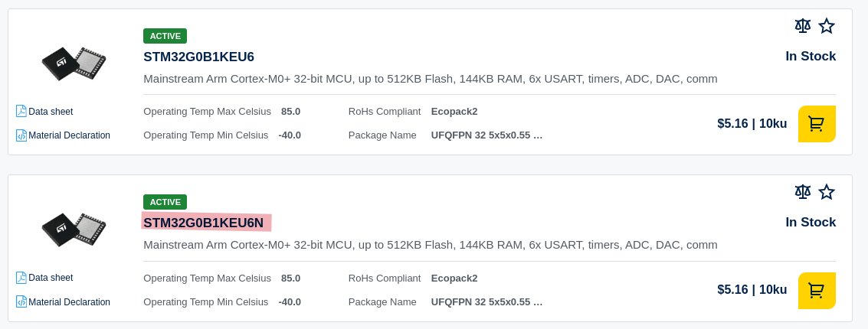Add STM32G0B1KEU6 to compare via scales icon
This screenshot has height=329, width=868.
tap(802, 25)
